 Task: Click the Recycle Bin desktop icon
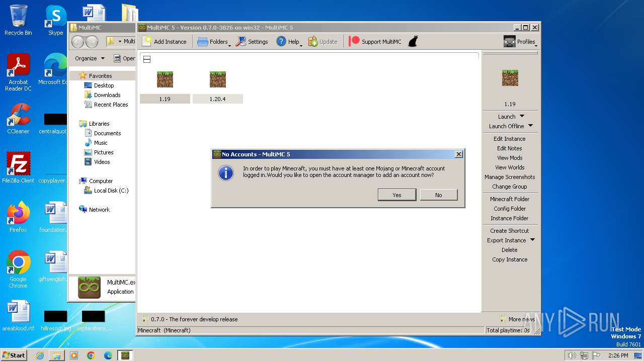pyautogui.click(x=18, y=20)
